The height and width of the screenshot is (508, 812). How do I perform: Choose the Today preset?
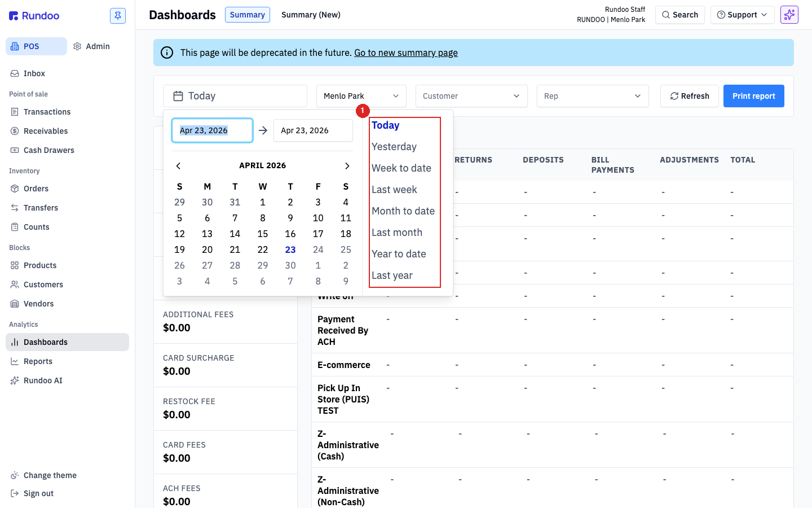(386, 125)
